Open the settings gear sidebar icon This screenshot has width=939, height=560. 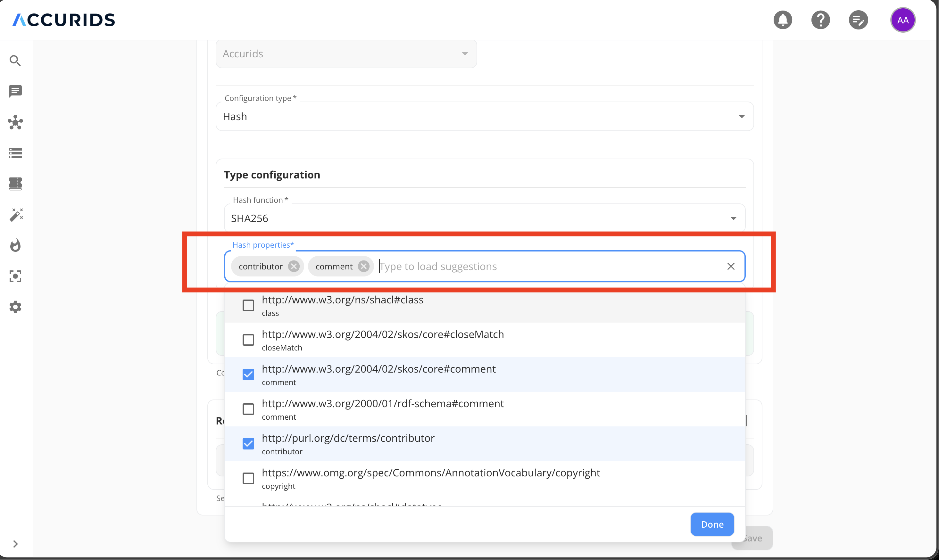[x=15, y=307]
